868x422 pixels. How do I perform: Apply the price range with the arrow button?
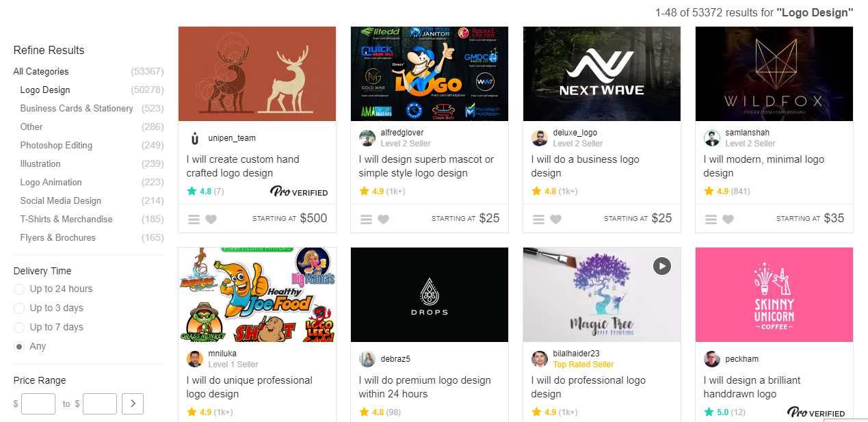[x=133, y=404]
